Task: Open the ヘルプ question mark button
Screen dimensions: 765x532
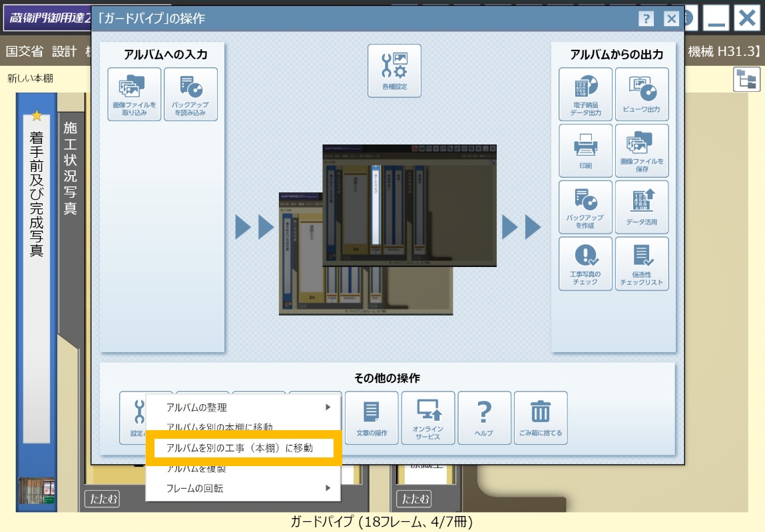Action: tap(485, 417)
